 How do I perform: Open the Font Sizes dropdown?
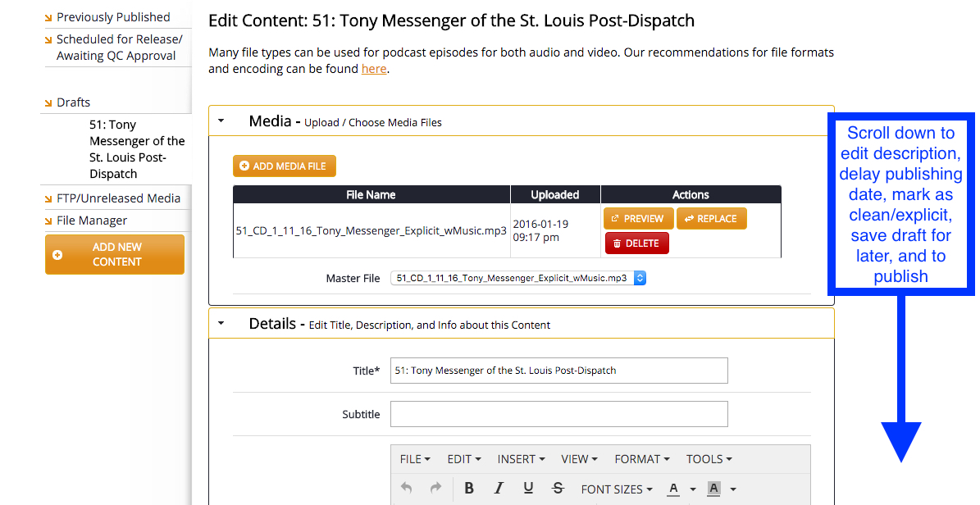pos(617,489)
